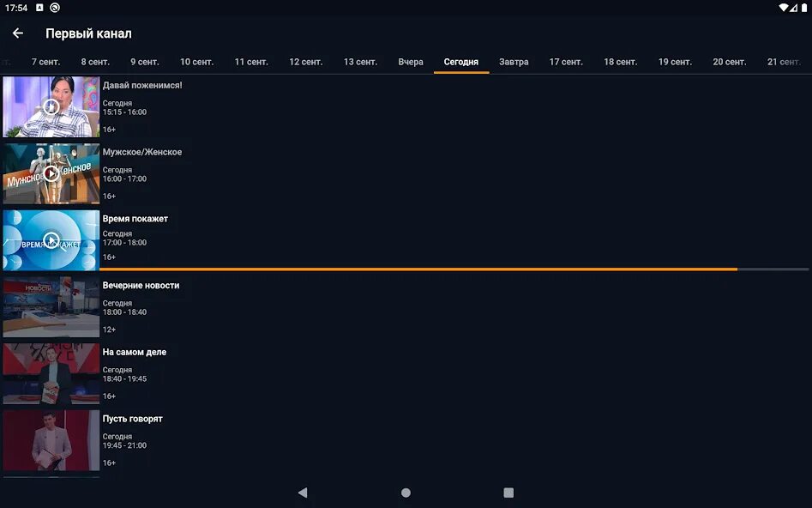Select the 10 сент. date tab

tap(197, 62)
